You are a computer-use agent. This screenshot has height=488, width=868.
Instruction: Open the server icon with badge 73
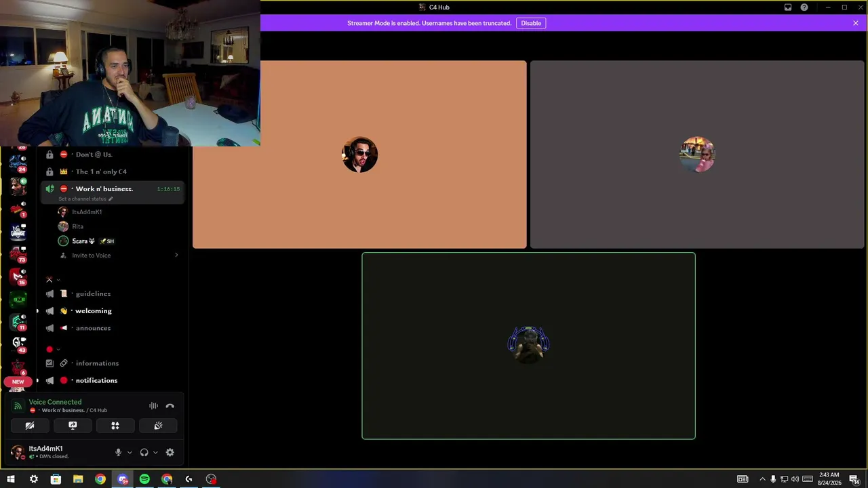click(x=18, y=253)
